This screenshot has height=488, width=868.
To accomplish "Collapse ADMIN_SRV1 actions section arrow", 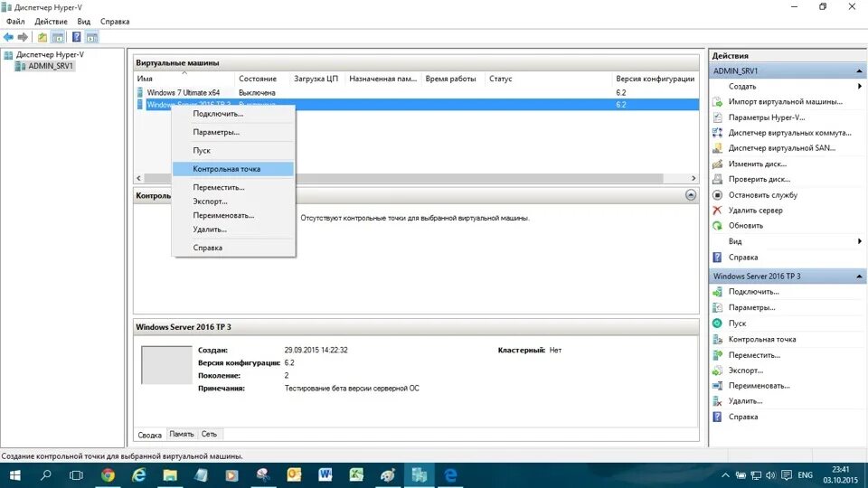I will 859,70.
